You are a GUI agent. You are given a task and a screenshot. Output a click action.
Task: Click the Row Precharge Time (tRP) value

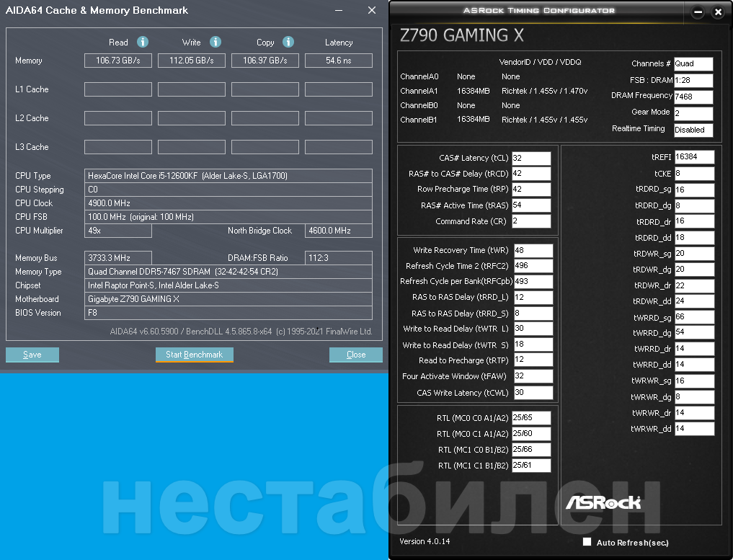coord(531,190)
